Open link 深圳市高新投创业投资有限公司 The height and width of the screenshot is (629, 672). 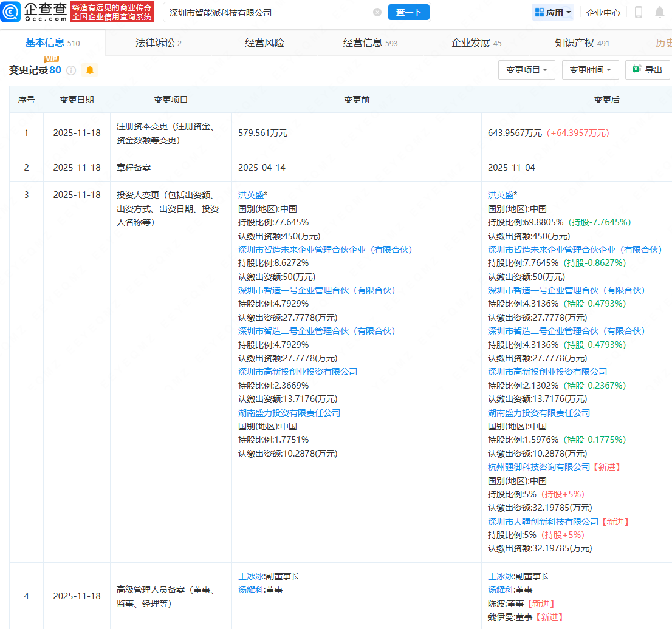[x=298, y=371]
